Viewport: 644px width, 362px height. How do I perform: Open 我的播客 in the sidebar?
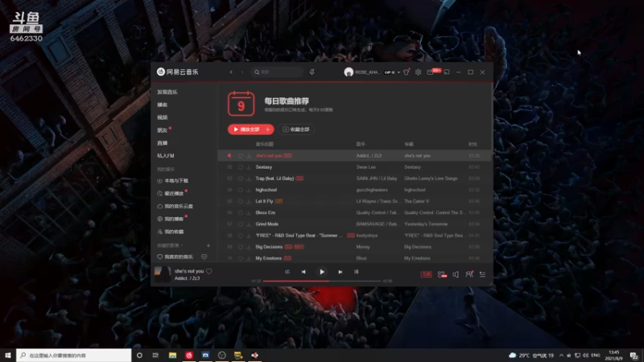point(171,219)
